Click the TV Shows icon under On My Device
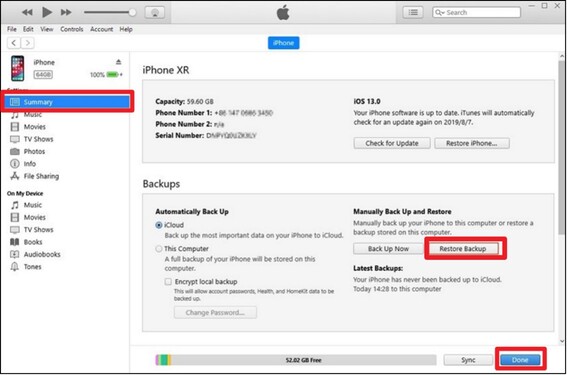This screenshot has height=375, width=567. [15, 230]
